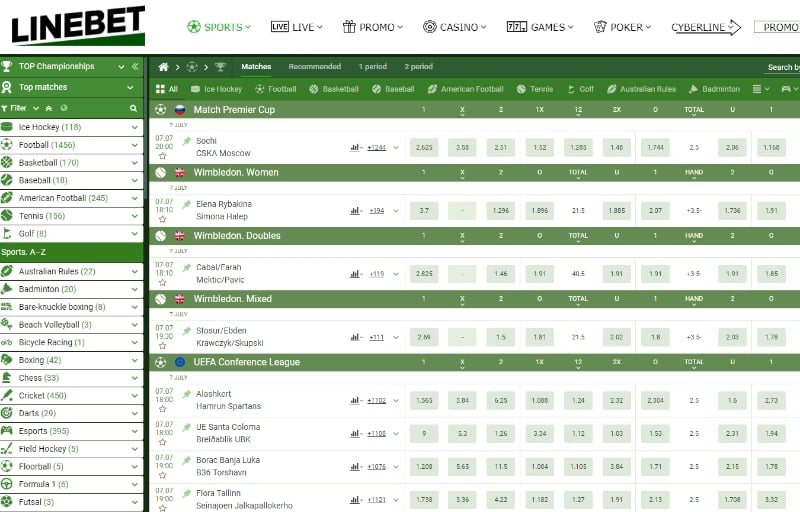The image size is (800, 512).
Task: Go to CYBERLINE link
Action: (706, 27)
